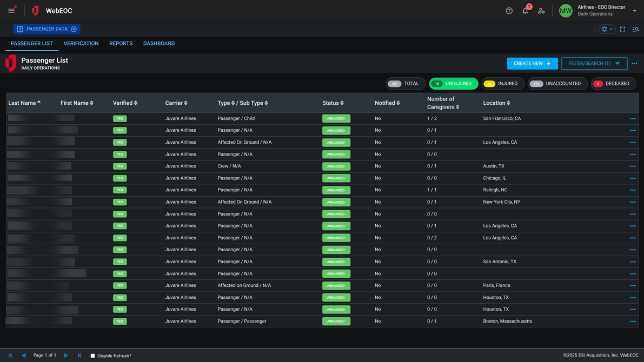Click the CREATE NEW button

pos(532,63)
